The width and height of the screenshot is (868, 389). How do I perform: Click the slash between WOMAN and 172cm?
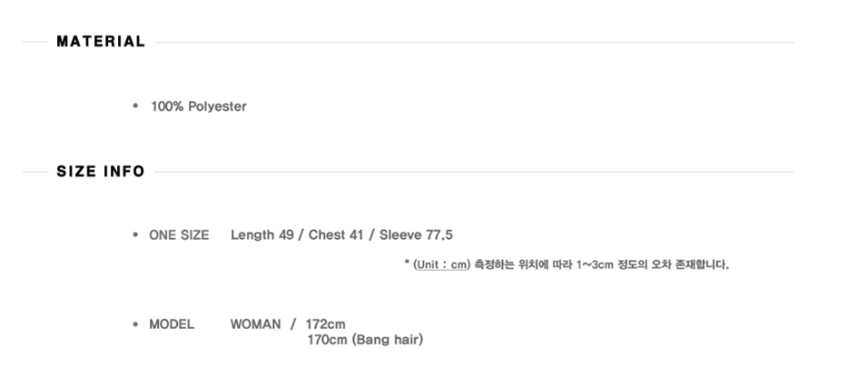[x=293, y=324]
